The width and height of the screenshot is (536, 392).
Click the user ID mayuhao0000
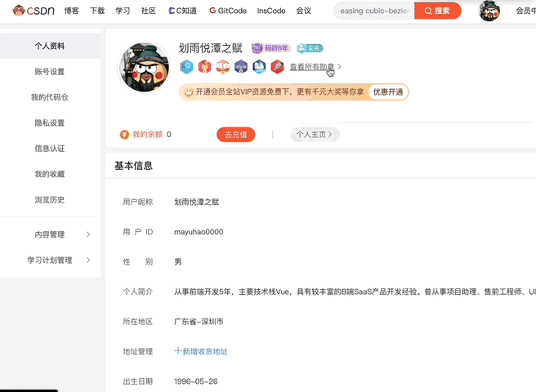(199, 232)
